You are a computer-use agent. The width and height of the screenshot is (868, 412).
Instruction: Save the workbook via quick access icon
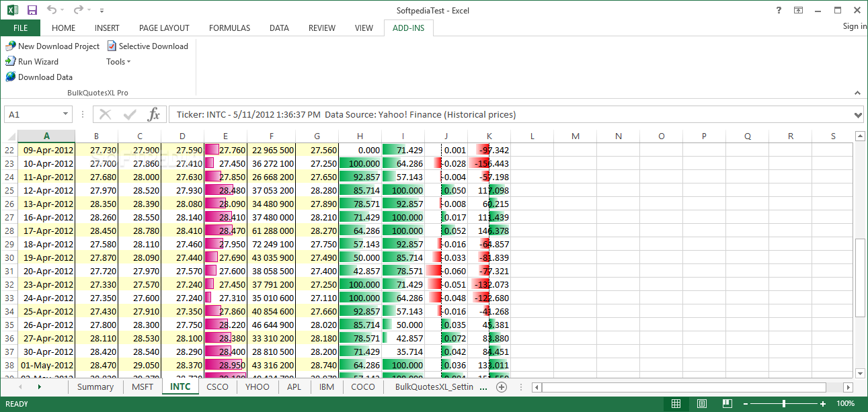tap(32, 10)
